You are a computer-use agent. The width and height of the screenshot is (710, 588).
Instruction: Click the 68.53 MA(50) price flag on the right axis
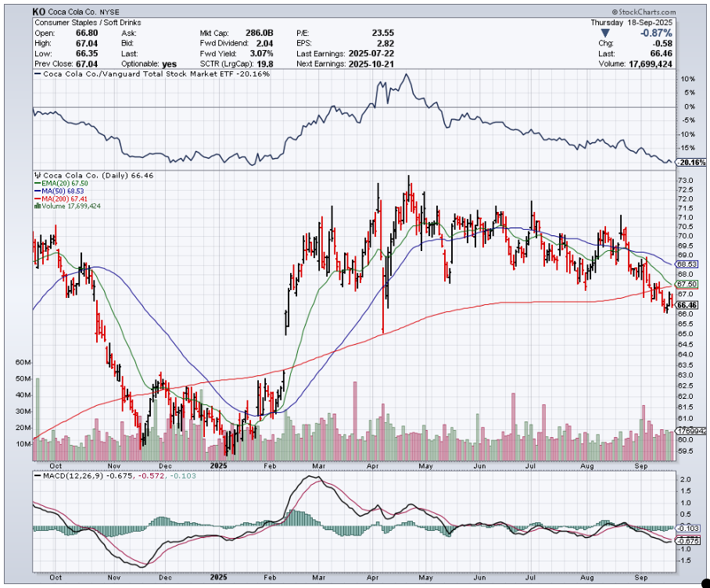[687, 264]
